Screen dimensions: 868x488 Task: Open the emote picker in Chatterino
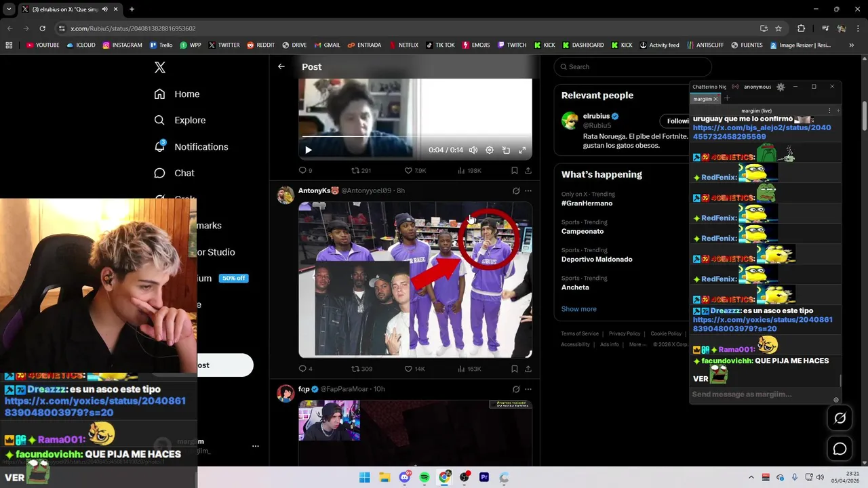click(835, 400)
